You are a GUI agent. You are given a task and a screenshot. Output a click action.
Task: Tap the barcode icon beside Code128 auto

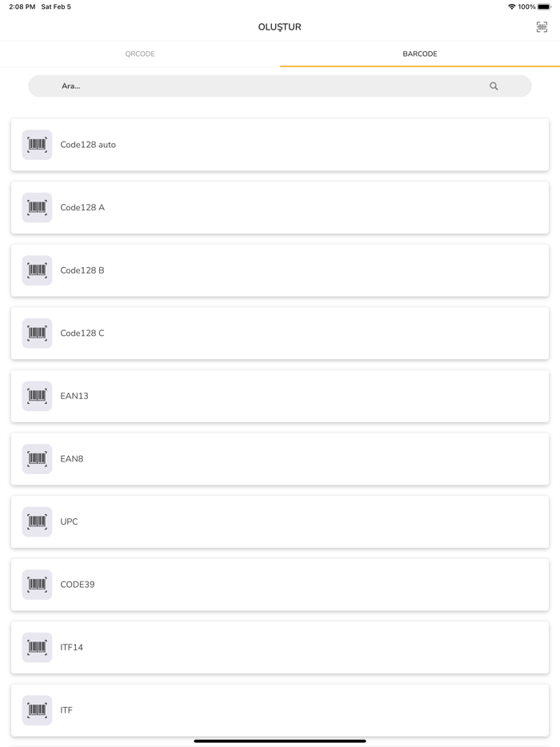pos(37,145)
